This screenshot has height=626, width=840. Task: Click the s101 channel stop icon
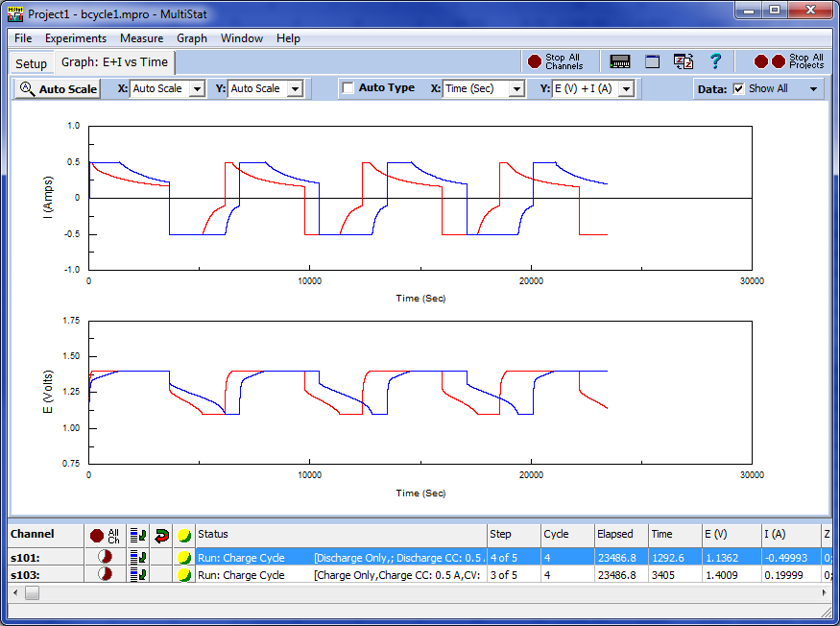coord(105,557)
